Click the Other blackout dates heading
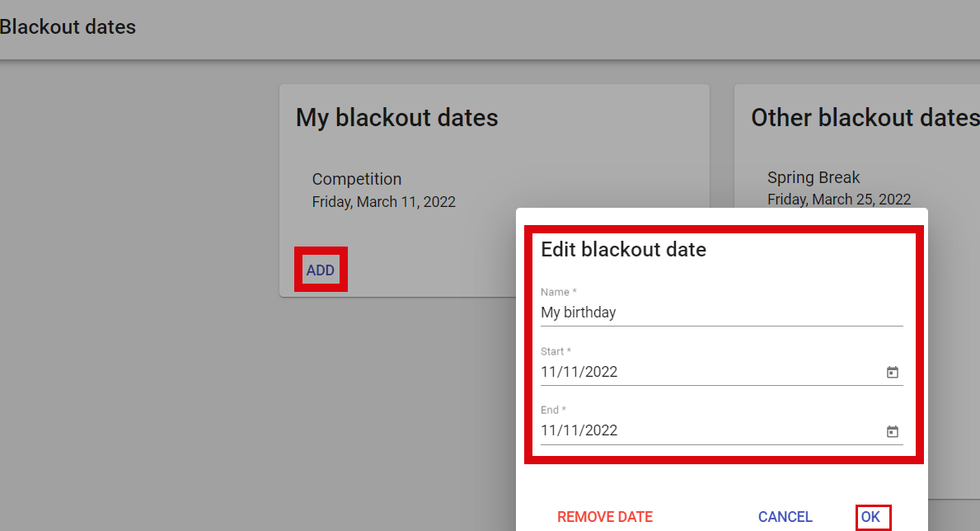Image resolution: width=980 pixels, height=531 pixels. pyautogui.click(x=865, y=118)
